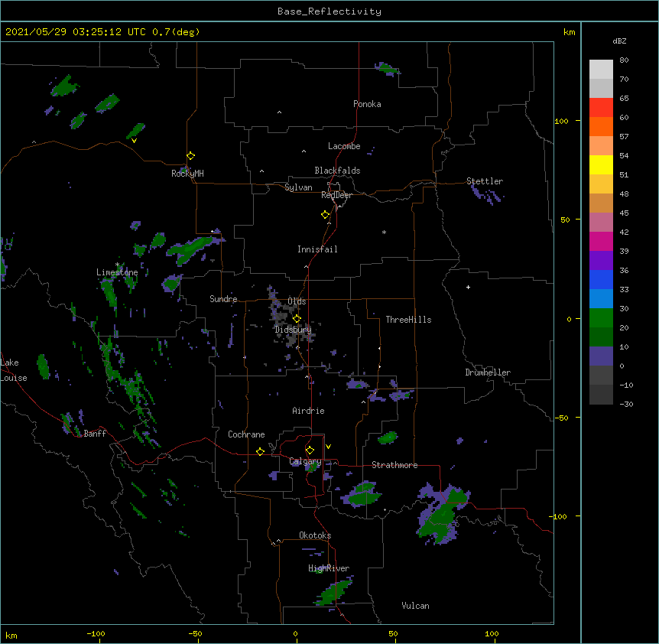
Task: Click the 45 value in the dBZ legend
Action: point(624,213)
